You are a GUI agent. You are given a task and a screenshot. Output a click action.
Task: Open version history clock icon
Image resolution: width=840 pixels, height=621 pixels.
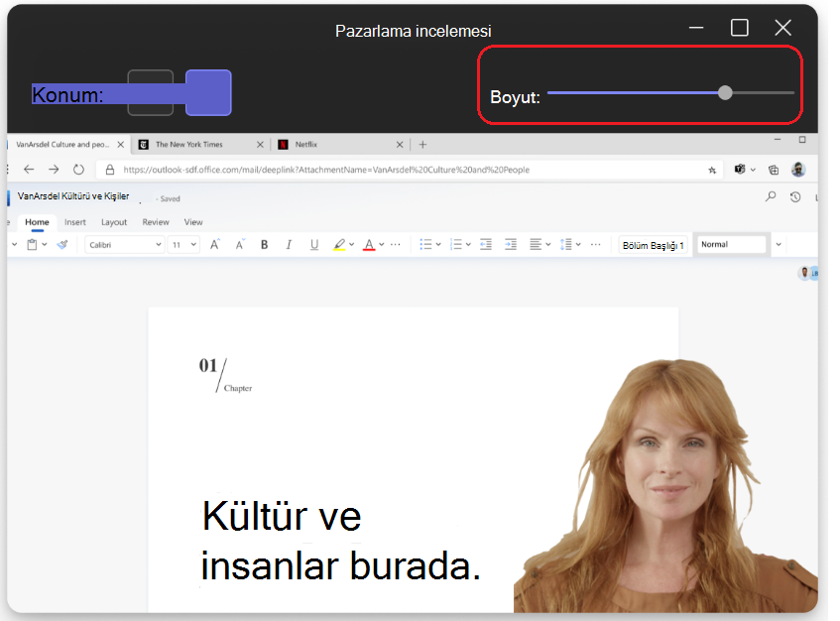(795, 197)
